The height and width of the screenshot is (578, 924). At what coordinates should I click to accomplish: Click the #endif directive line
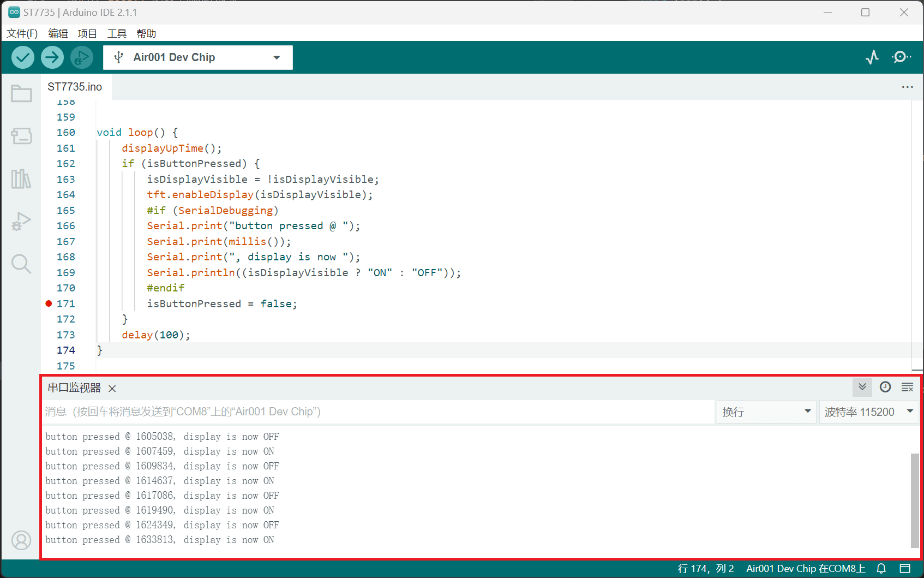166,288
